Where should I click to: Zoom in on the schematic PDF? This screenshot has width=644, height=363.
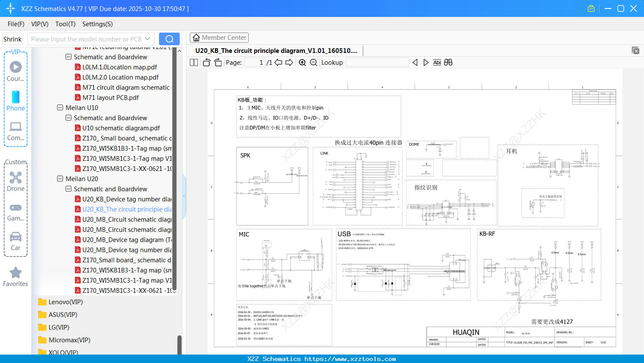[302, 62]
